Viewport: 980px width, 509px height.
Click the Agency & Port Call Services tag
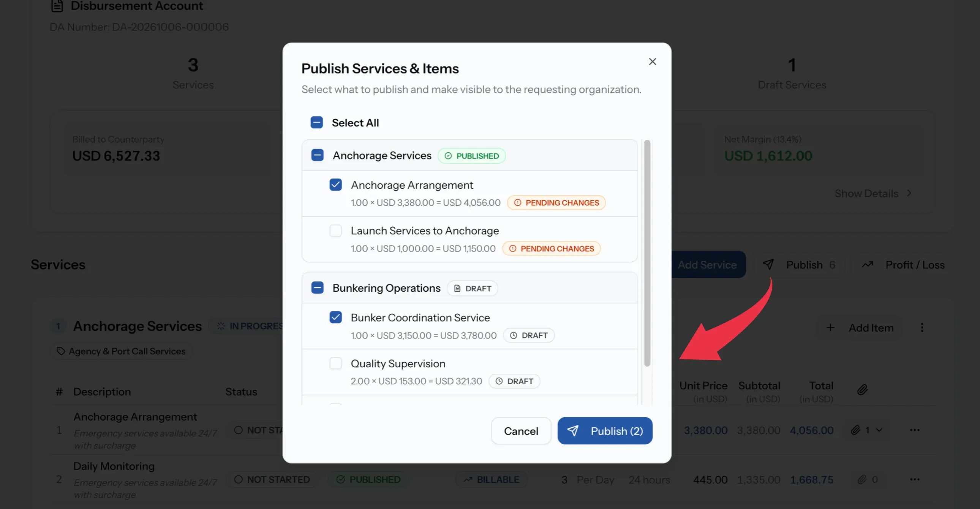121,351
